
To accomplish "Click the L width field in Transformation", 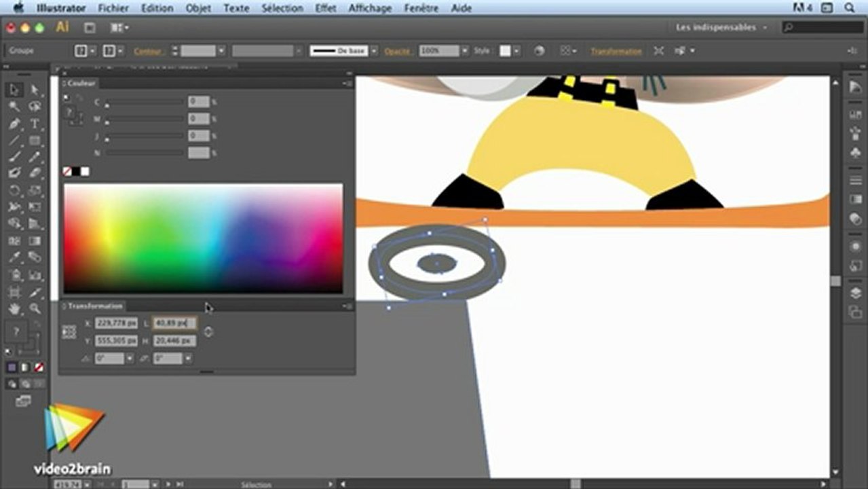I will [174, 323].
